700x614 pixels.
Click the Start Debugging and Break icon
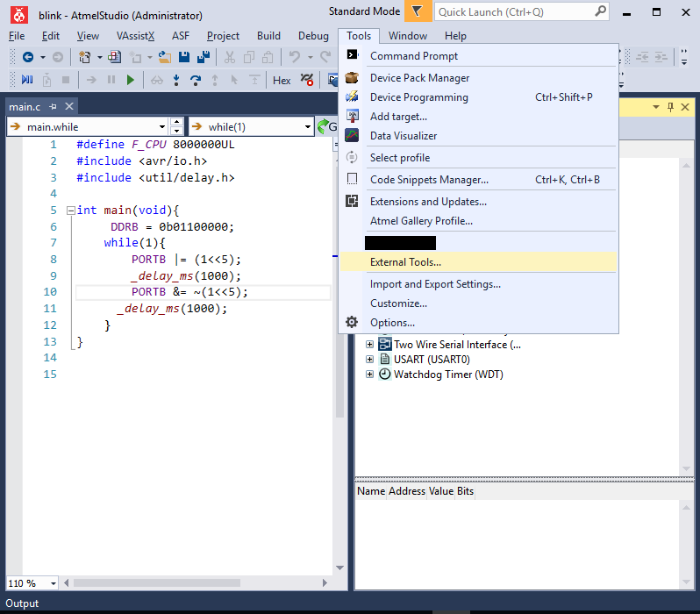point(27,80)
